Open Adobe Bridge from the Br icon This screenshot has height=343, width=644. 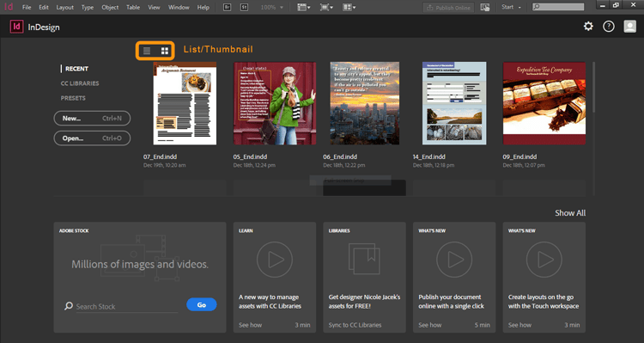tap(228, 8)
